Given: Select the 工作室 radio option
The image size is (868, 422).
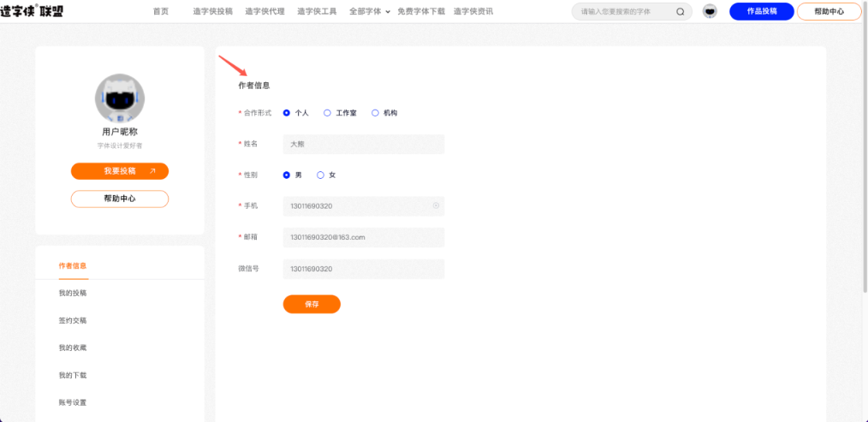Looking at the screenshot, I should 327,113.
